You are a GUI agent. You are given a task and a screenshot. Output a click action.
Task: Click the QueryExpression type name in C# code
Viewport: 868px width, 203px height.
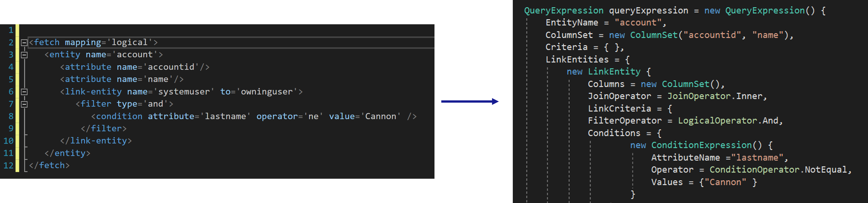[564, 10]
